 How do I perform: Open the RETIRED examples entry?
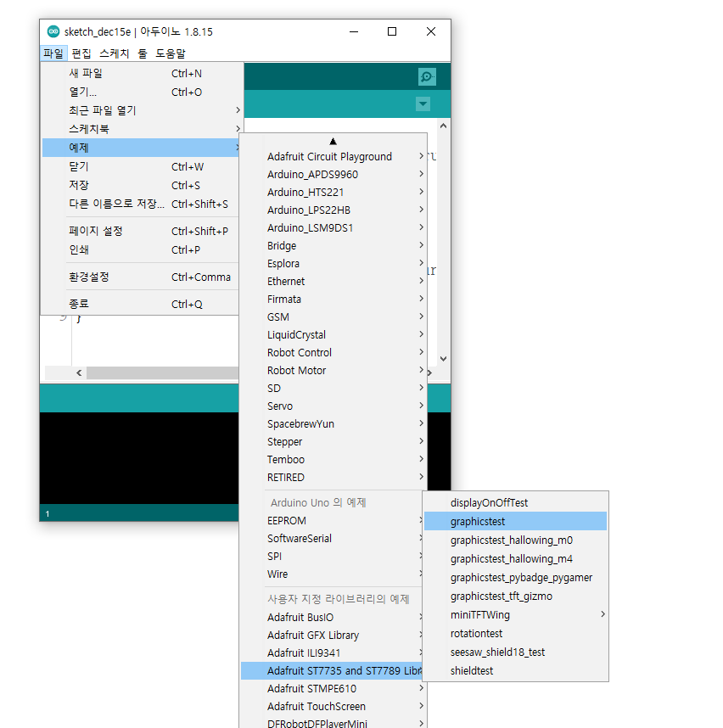click(x=333, y=478)
